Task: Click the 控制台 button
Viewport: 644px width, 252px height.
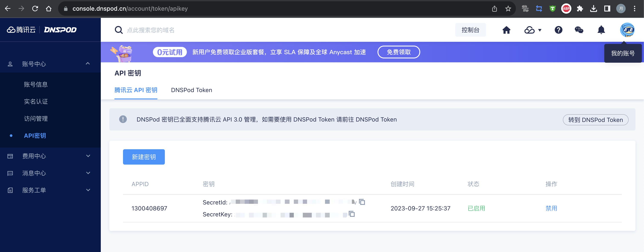Action: pos(470,30)
